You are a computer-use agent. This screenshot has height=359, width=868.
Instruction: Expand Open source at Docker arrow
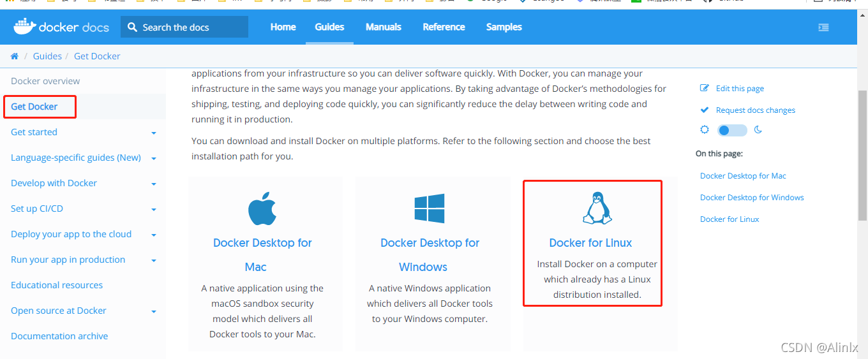point(154,312)
